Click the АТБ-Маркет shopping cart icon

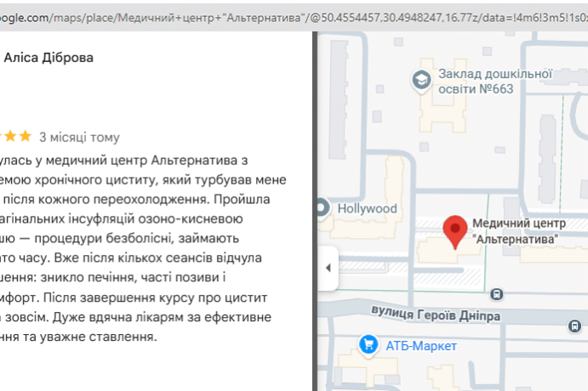pos(368,345)
